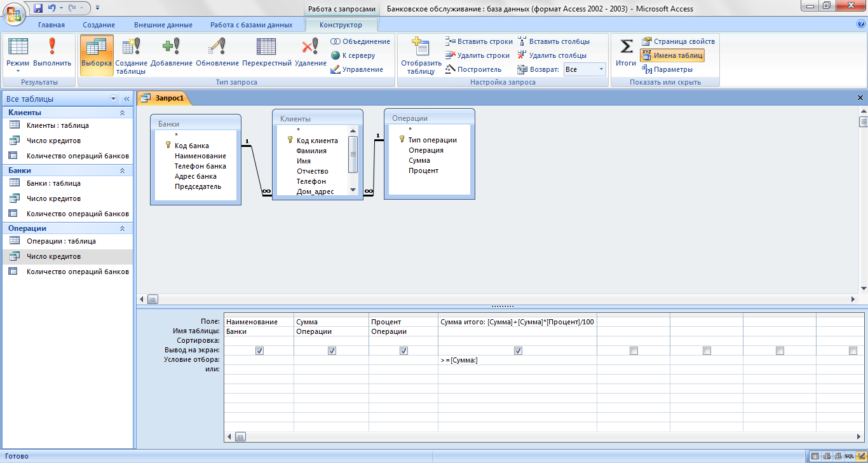Screen dimensions: 868x463
Task: Click Удалить строки
Action: pyautogui.click(x=477, y=55)
